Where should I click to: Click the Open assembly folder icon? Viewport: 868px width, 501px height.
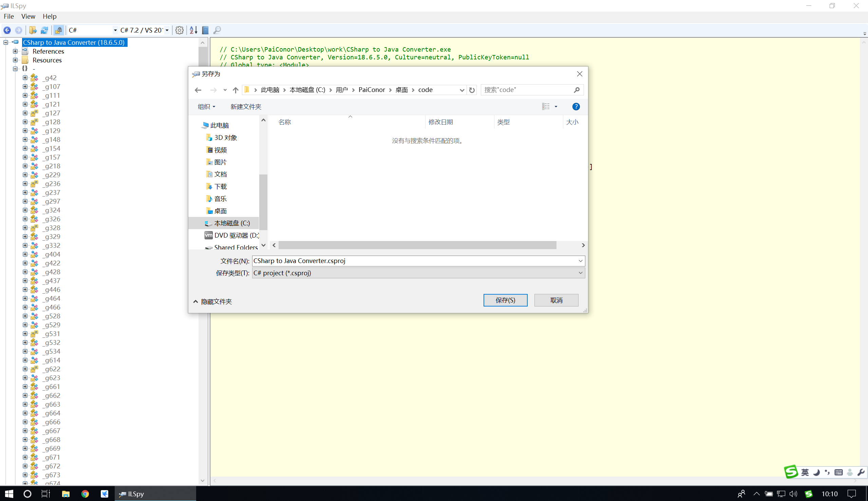coord(33,30)
